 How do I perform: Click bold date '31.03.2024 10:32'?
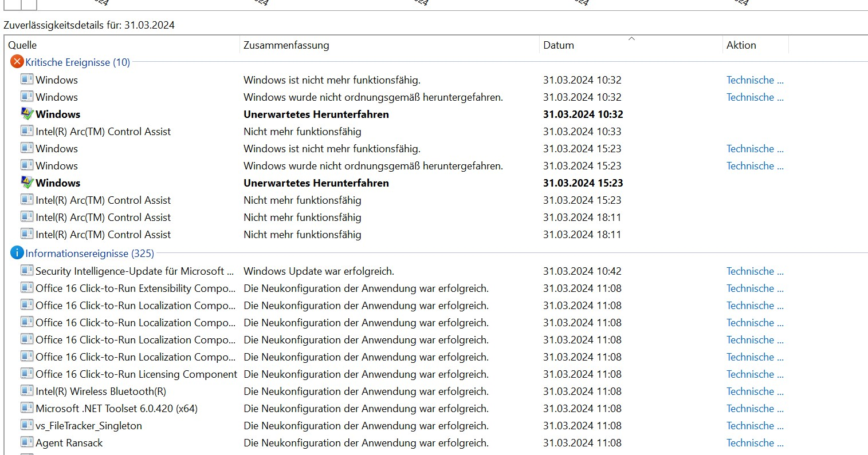(x=583, y=114)
